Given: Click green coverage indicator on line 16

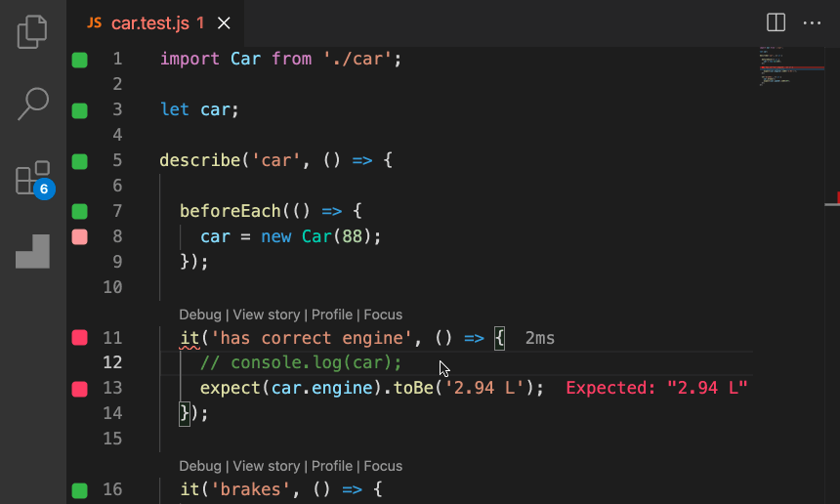Looking at the screenshot, I should tap(79, 489).
